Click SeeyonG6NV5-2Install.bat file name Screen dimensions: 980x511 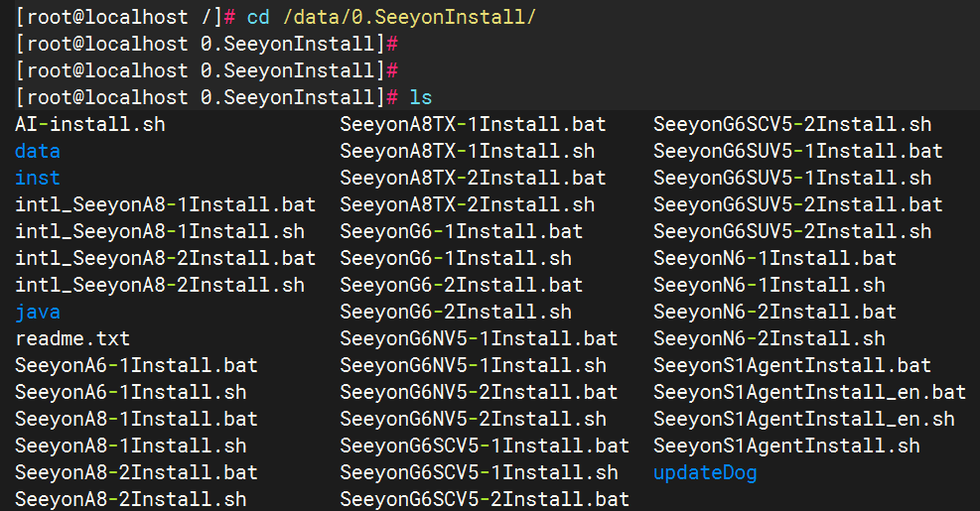point(479,393)
